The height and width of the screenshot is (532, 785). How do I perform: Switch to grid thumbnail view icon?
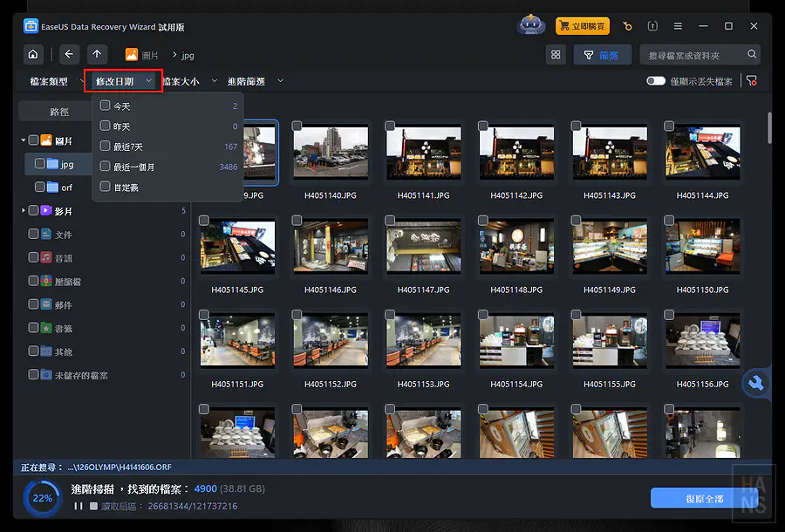point(555,55)
